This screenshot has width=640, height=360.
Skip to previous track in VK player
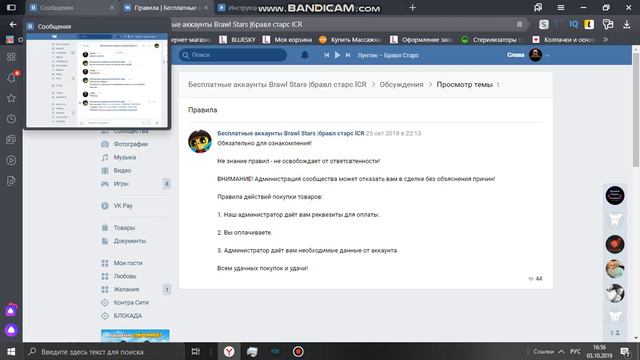click(327, 55)
